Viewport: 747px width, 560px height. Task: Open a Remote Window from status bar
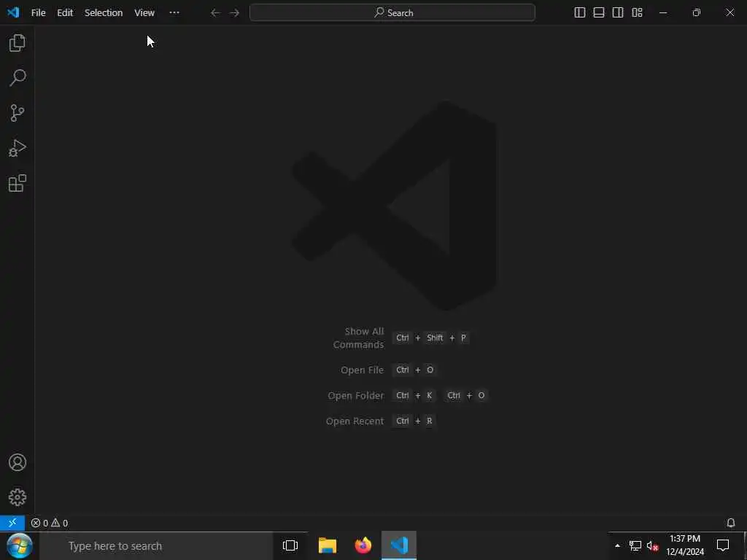click(12, 523)
